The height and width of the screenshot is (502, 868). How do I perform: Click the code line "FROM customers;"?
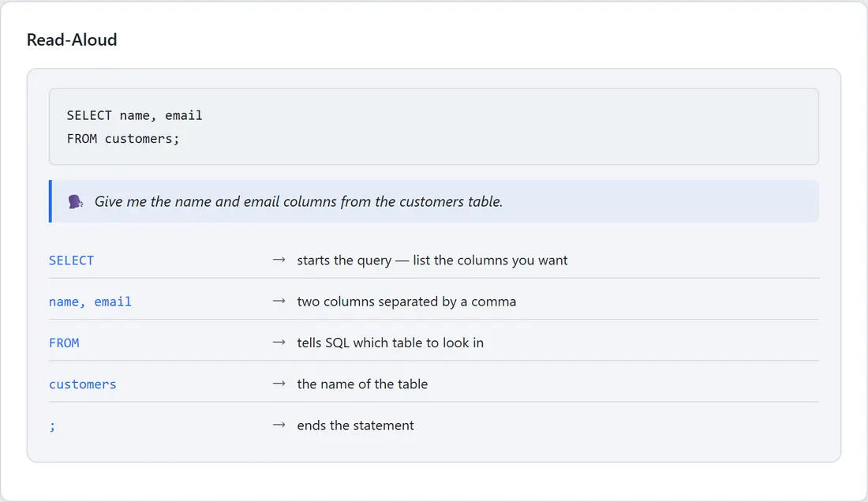pos(123,138)
